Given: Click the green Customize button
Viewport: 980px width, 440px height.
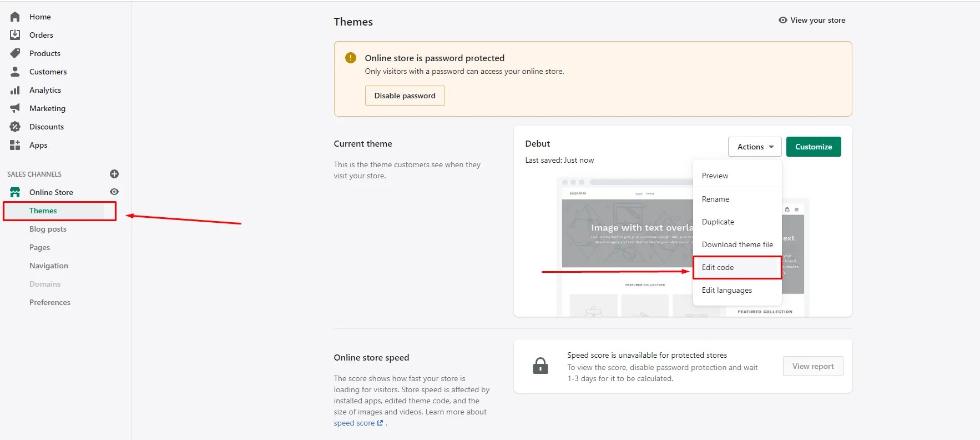Looking at the screenshot, I should [813, 147].
